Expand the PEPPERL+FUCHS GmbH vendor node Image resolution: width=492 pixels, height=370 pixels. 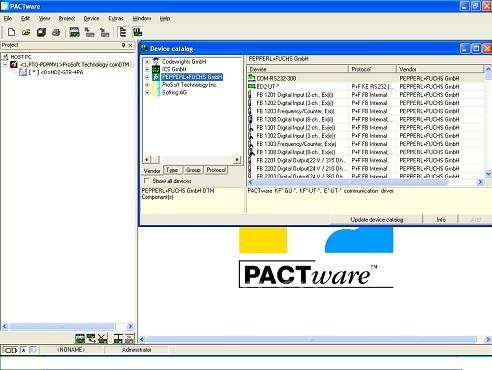pyautogui.click(x=147, y=77)
